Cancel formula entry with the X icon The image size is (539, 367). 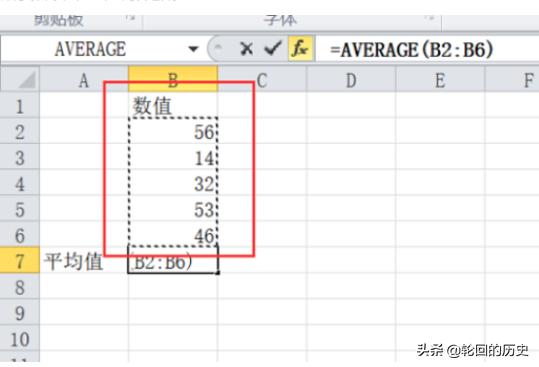tap(246, 49)
